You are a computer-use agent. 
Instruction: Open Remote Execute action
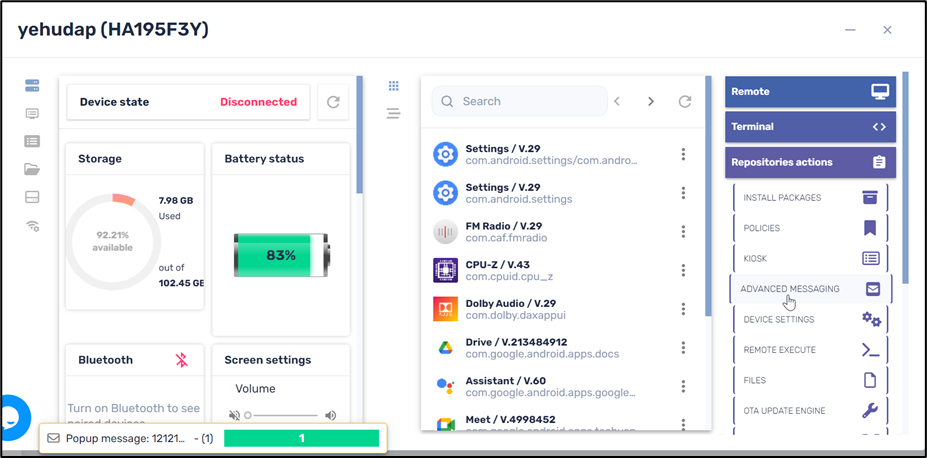[x=811, y=350]
